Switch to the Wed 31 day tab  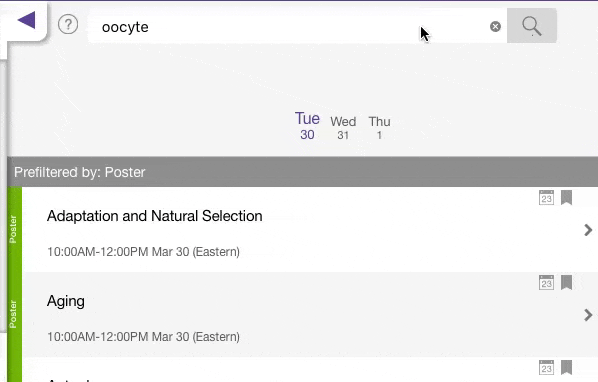point(343,128)
